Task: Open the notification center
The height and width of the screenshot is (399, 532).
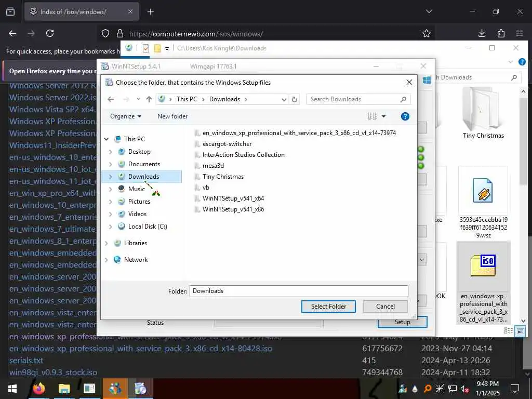Action: (515, 389)
